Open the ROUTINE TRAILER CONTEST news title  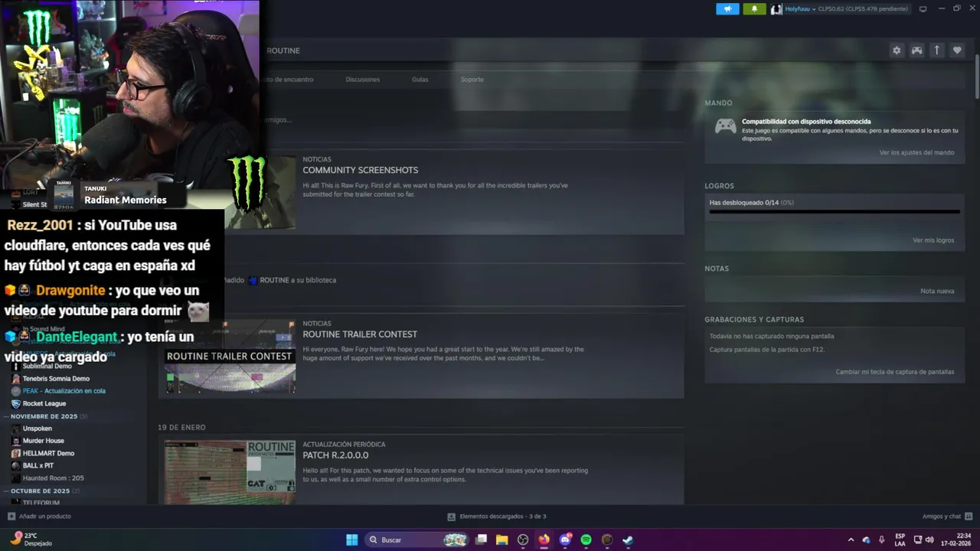[x=360, y=334]
